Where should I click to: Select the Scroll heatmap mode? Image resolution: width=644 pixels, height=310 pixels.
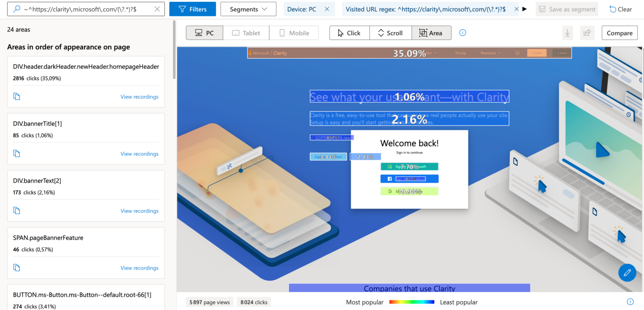390,33
